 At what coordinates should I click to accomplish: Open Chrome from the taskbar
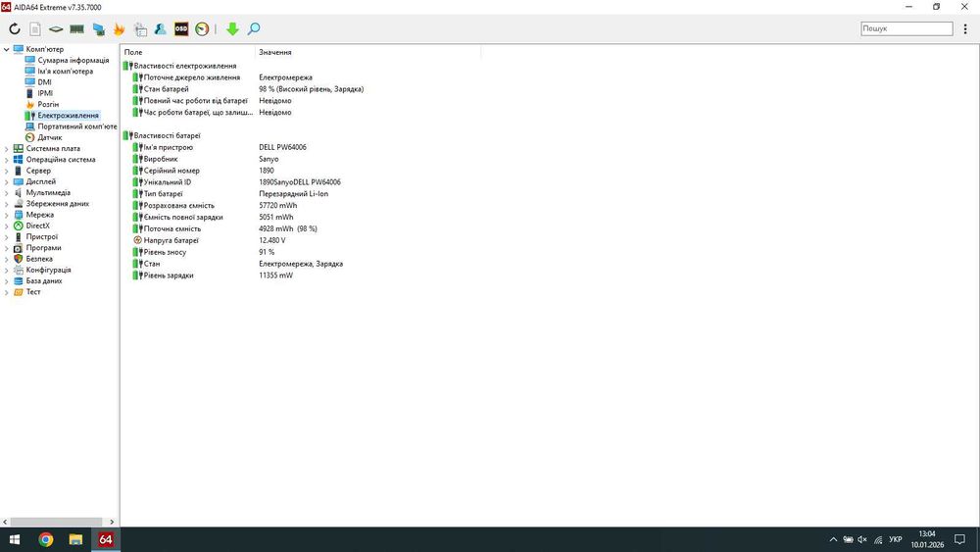46,539
